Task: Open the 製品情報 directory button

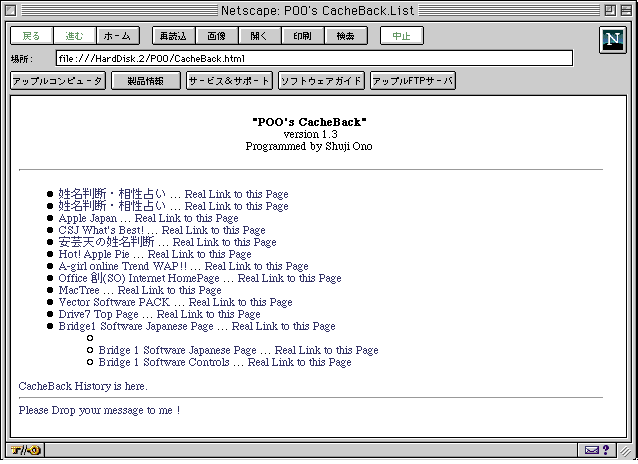Action: point(146,81)
